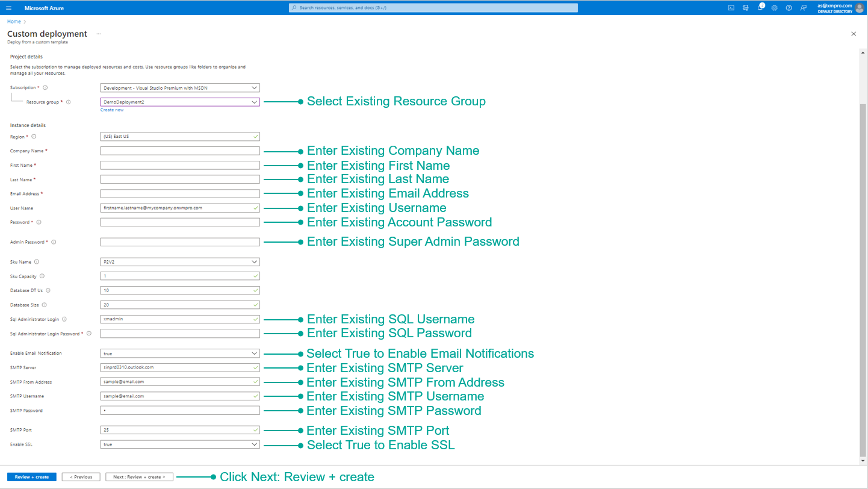Open the Azure portal hamburger menu
This screenshot has height=489, width=868.
(8, 8)
